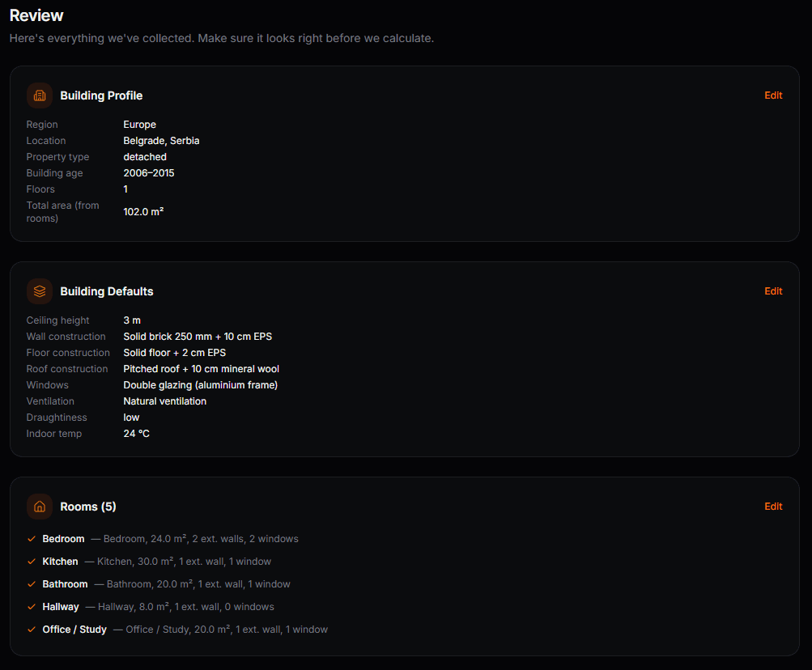The height and width of the screenshot is (670, 812).
Task: Click the checkmark beside Bedroom
Action: (32, 539)
